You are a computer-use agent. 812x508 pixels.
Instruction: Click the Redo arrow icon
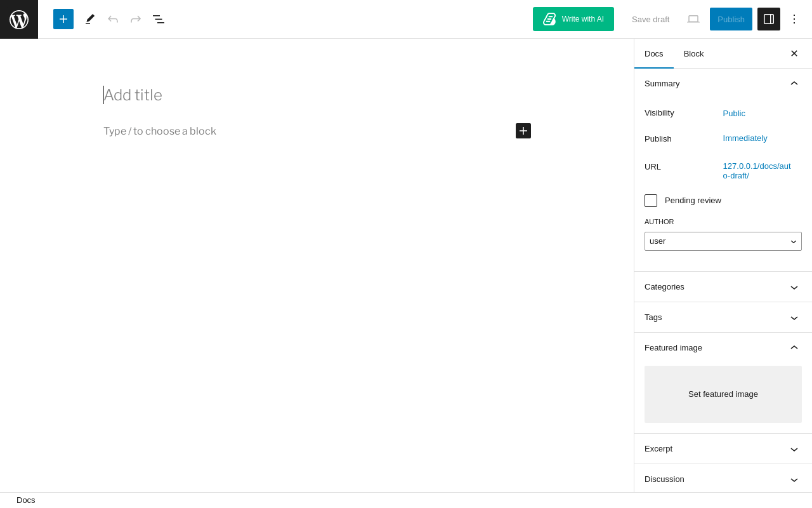[x=136, y=19]
